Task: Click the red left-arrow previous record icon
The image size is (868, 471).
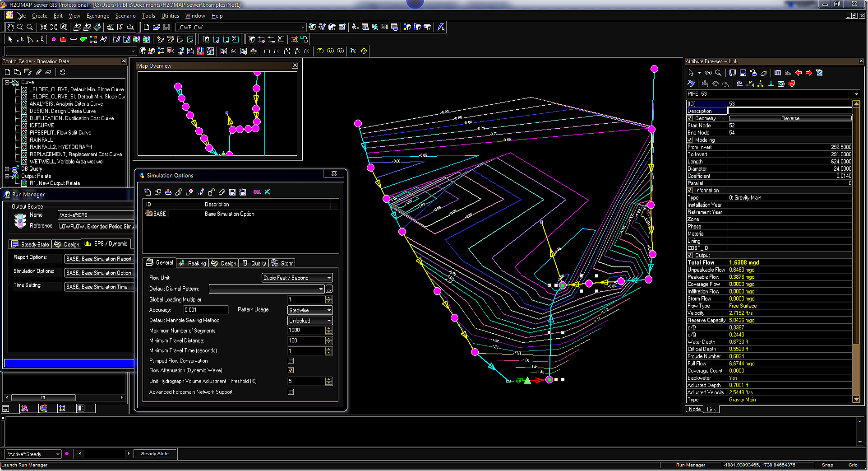Action: click(799, 73)
